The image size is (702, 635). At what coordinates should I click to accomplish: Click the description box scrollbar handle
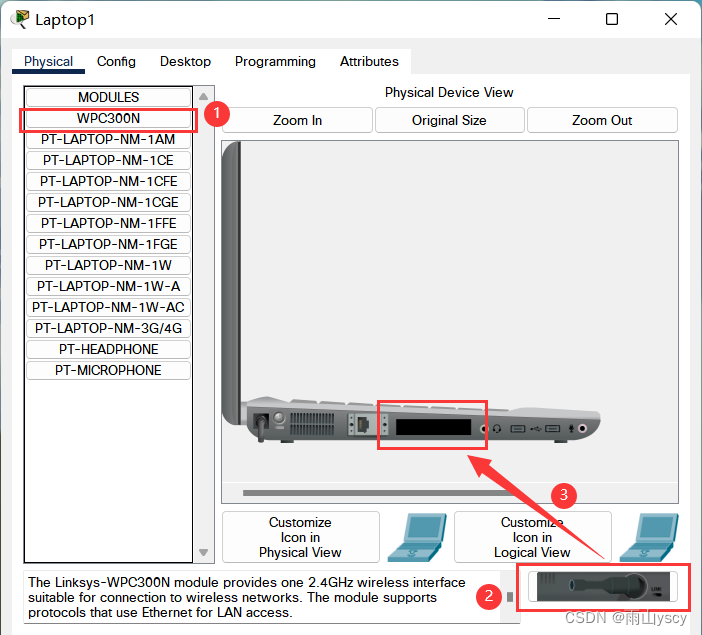tap(509, 597)
